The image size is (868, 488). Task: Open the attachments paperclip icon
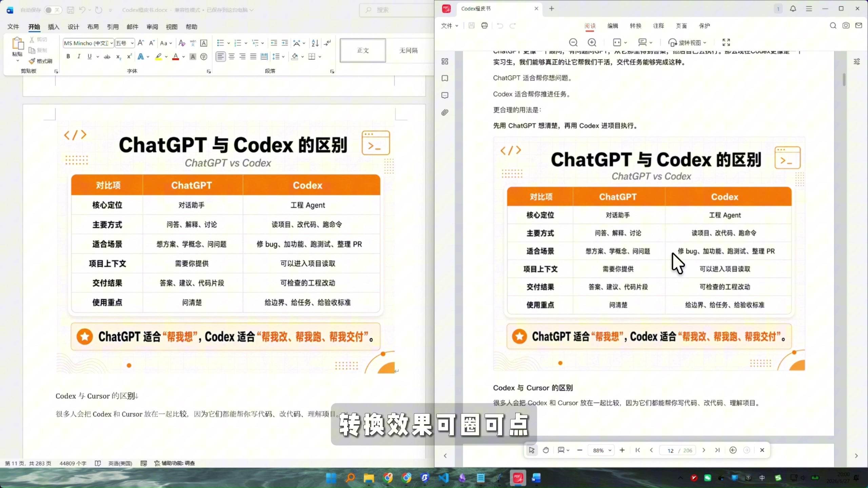tap(445, 112)
